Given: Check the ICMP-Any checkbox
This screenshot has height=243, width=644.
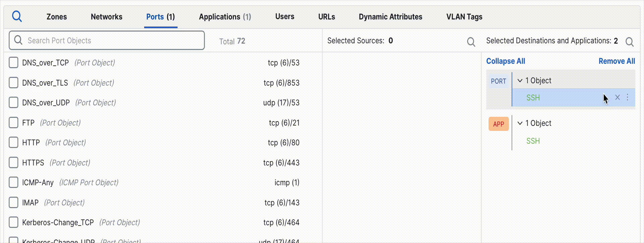Looking at the screenshot, I should click(13, 182).
